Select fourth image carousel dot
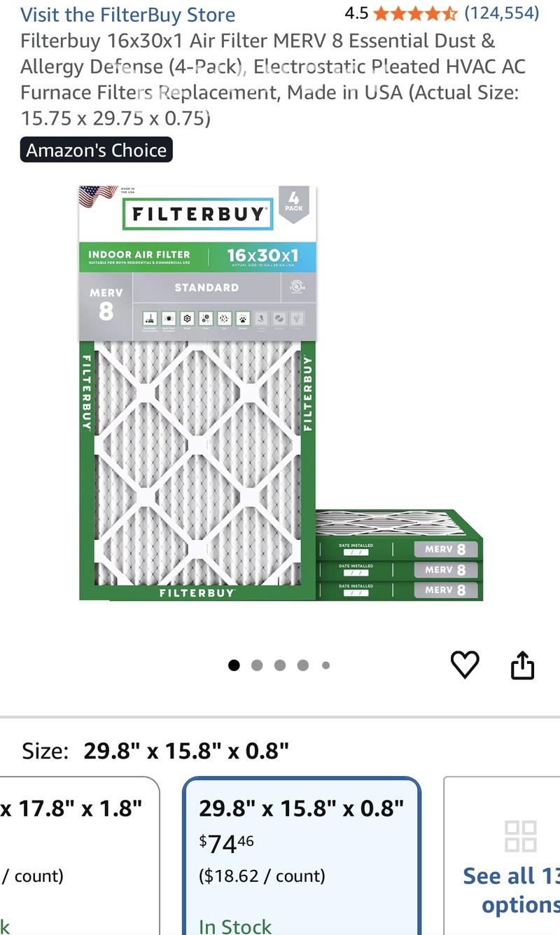 (302, 665)
